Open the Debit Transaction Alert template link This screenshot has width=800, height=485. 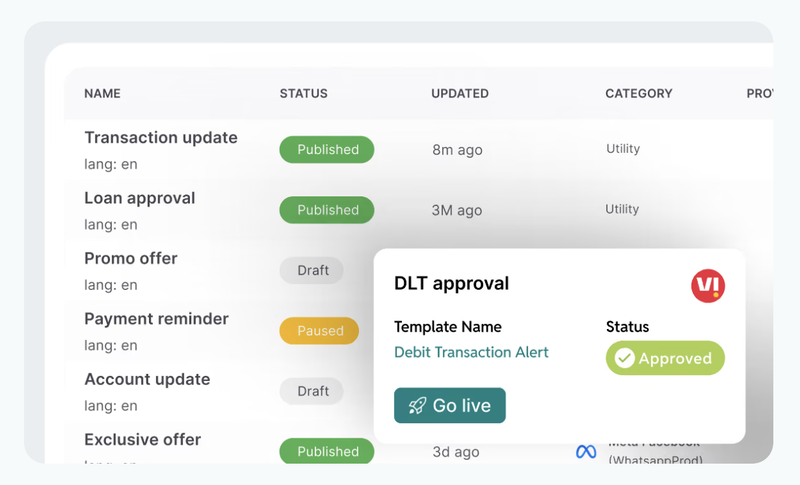point(471,352)
